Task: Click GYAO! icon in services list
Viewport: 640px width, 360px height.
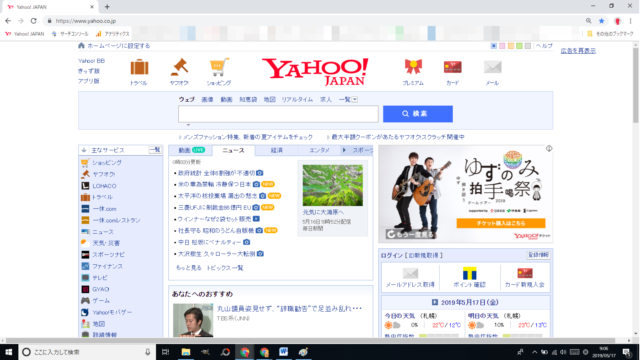Action: (x=85, y=289)
